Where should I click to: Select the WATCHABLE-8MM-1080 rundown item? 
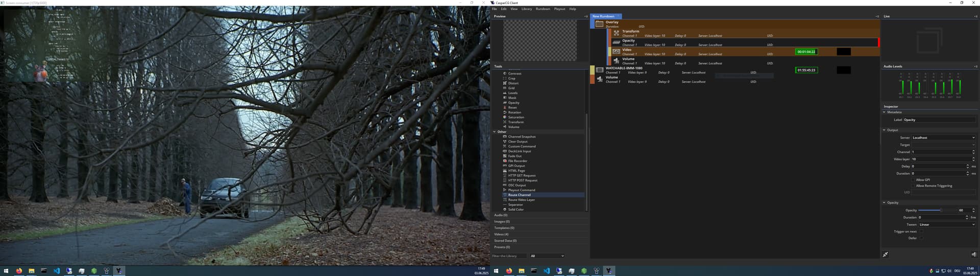coord(735,70)
